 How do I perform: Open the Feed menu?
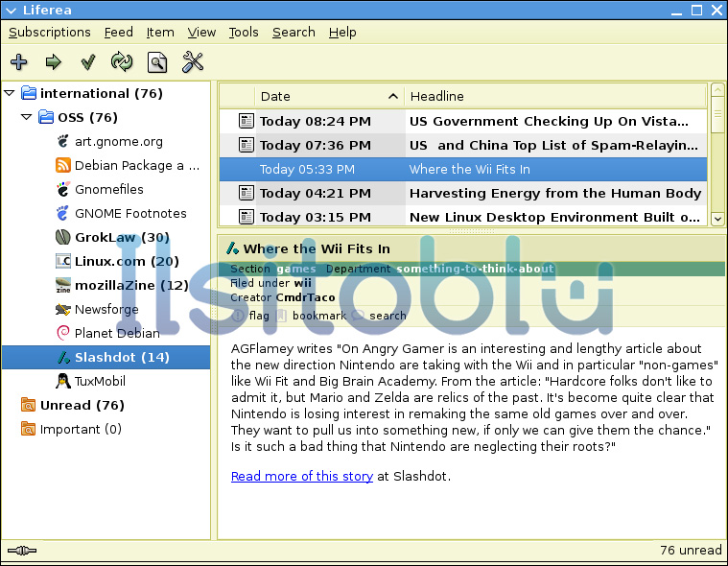click(119, 32)
